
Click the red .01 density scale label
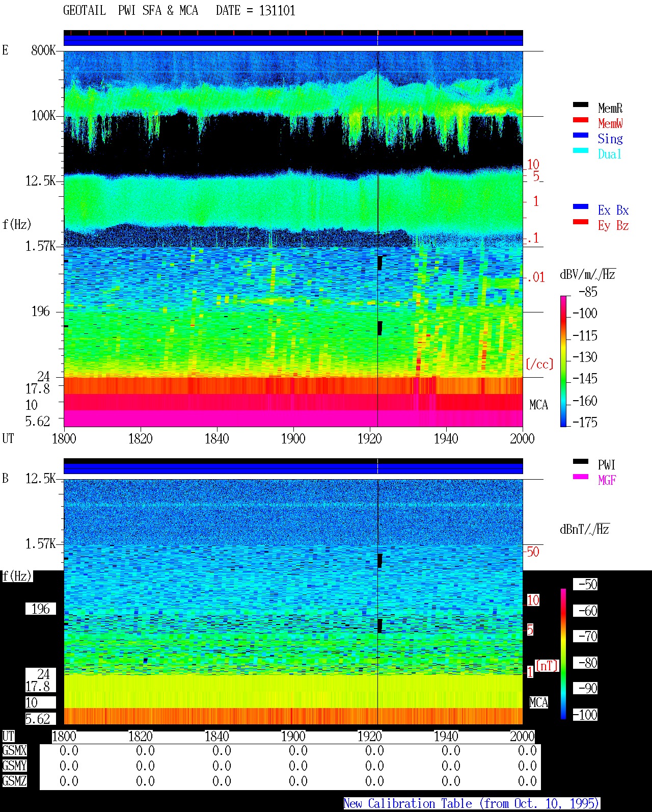click(536, 278)
